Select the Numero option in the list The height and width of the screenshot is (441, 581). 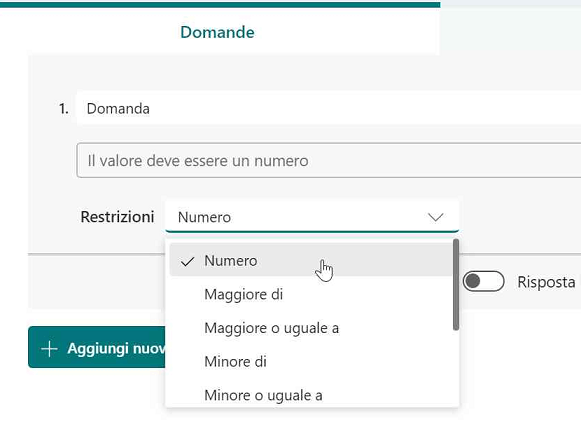point(311,261)
